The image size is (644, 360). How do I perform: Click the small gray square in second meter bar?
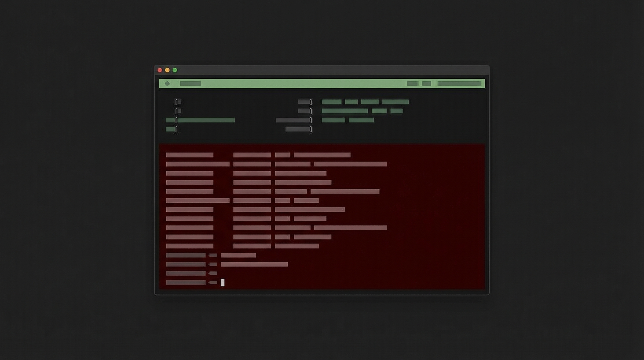tap(179, 111)
